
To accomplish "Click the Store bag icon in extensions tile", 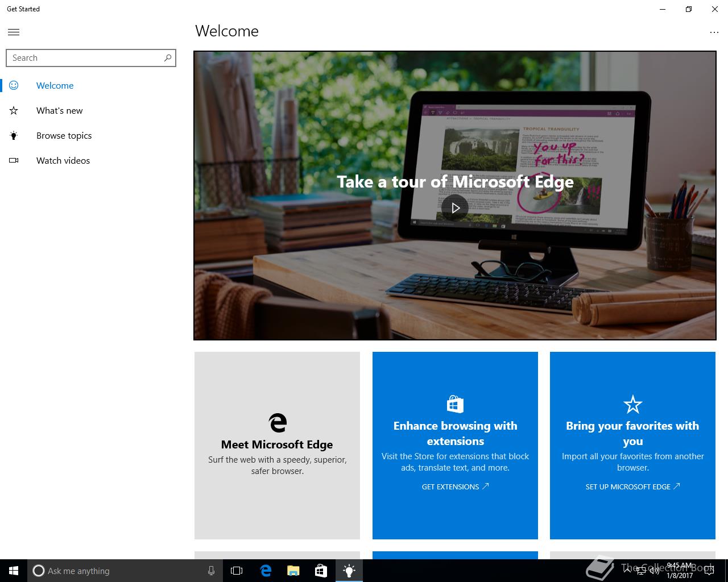I will coord(455,404).
